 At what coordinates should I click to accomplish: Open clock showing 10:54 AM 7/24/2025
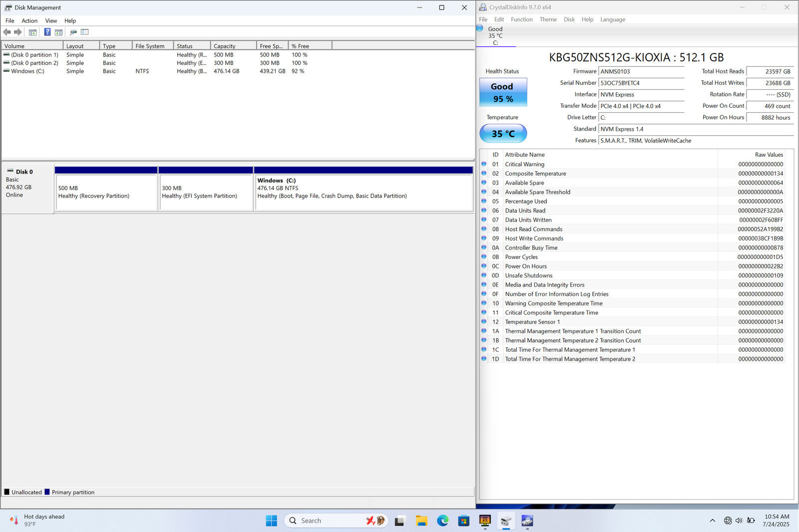tap(776, 521)
